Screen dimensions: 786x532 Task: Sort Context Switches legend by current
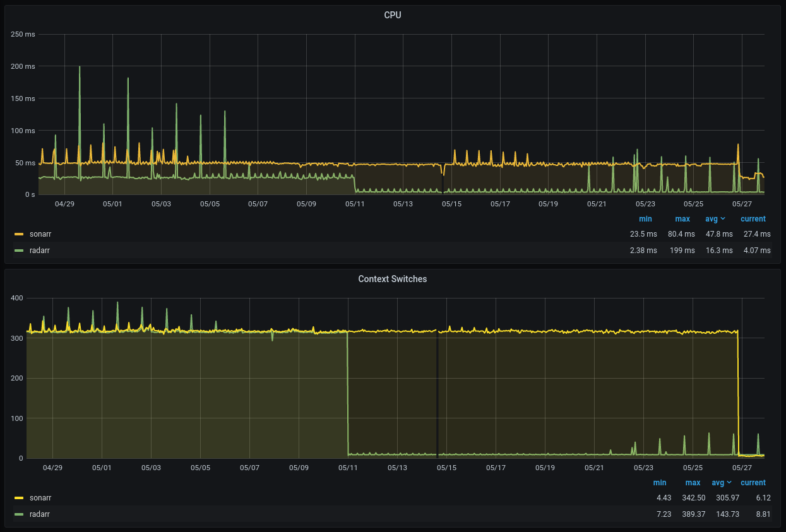pos(753,483)
